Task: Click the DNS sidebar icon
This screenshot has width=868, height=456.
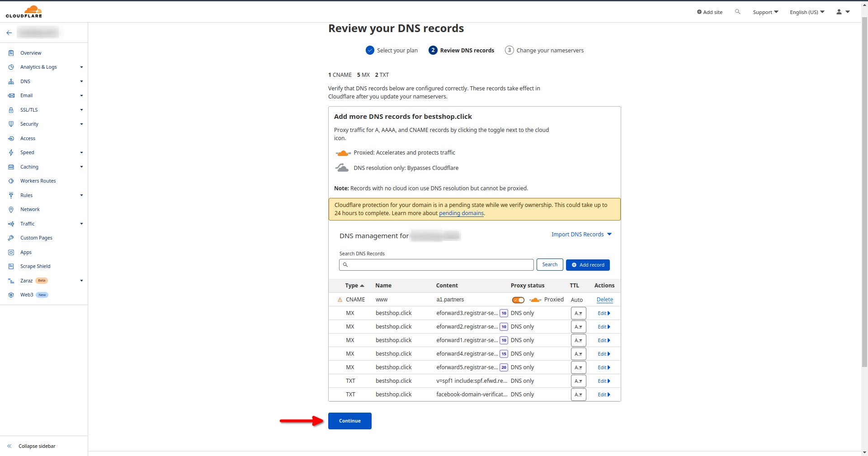Action: click(x=11, y=81)
